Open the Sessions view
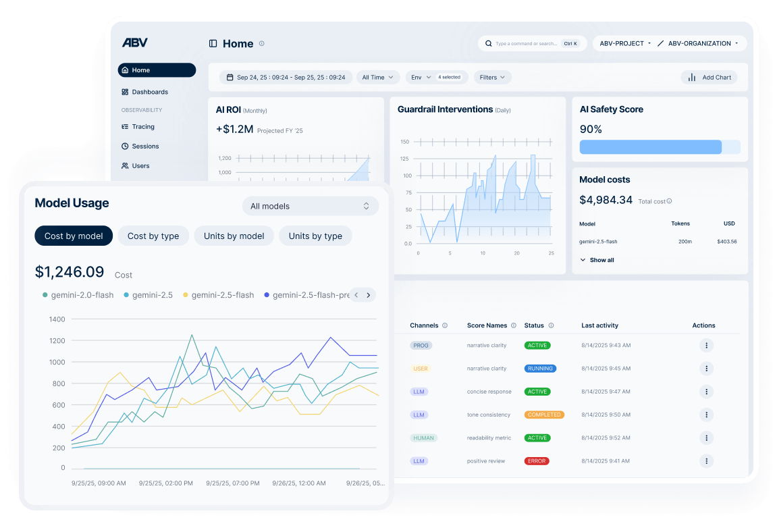 coord(142,146)
